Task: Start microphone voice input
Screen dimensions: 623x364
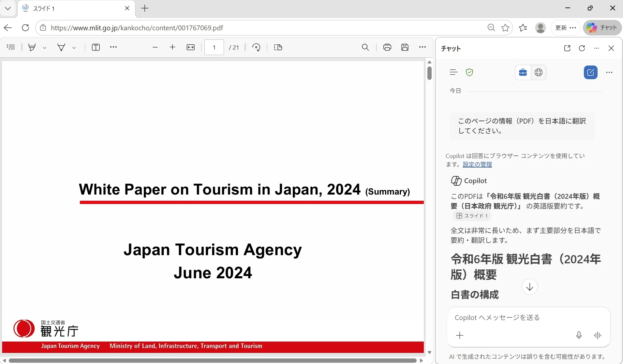Action: 579,335
